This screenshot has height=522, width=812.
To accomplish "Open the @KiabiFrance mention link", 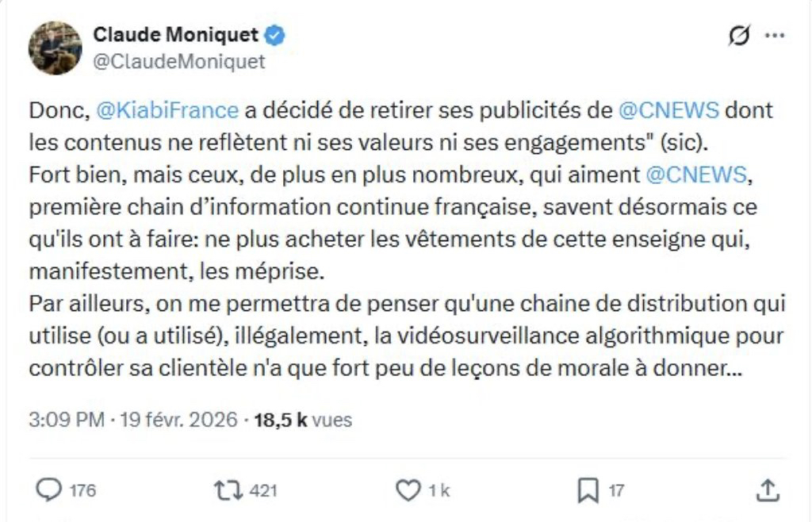I will tap(167, 110).
